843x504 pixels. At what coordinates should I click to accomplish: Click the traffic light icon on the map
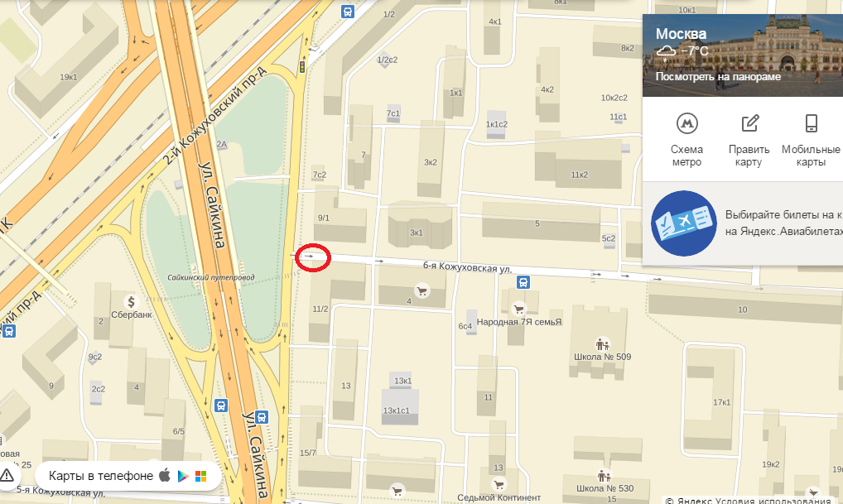tap(302, 67)
